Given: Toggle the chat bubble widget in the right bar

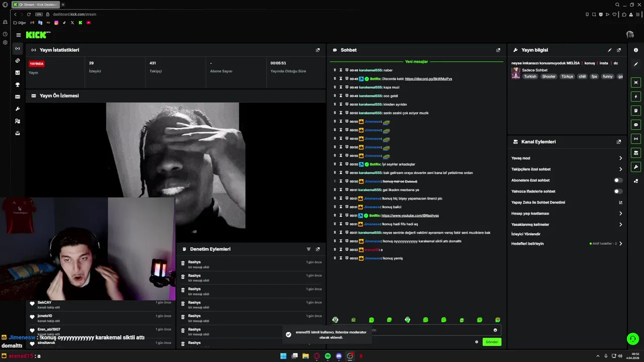Looking at the screenshot, I should click(x=636, y=125).
